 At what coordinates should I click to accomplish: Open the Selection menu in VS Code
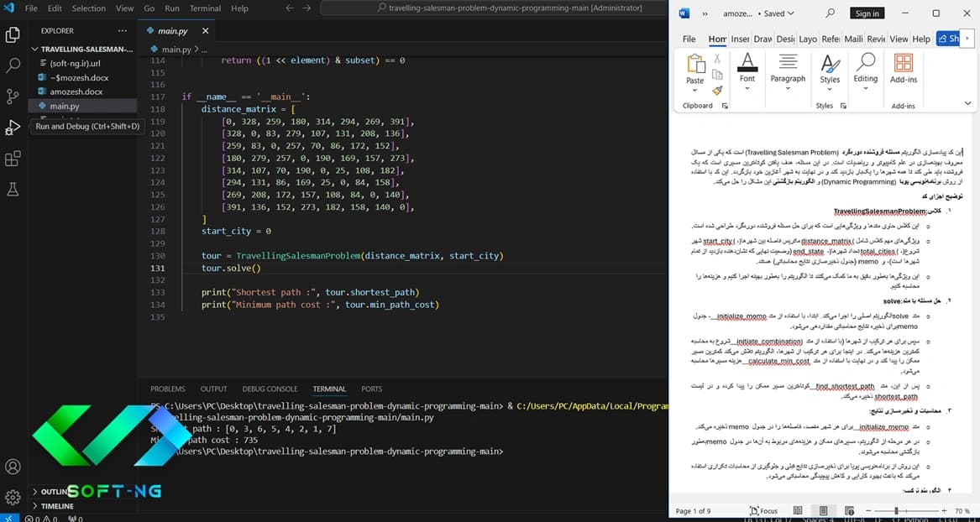89,8
